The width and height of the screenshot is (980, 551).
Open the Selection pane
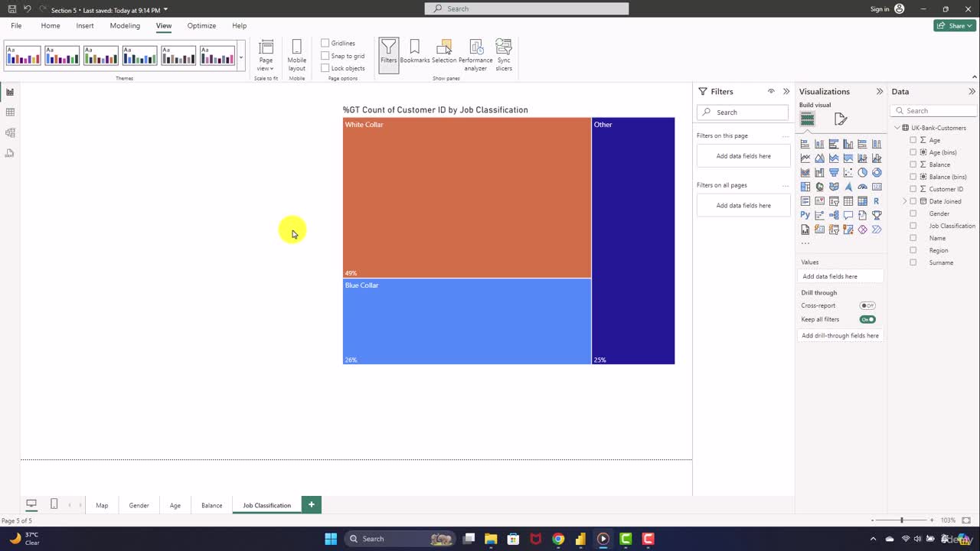click(x=444, y=52)
